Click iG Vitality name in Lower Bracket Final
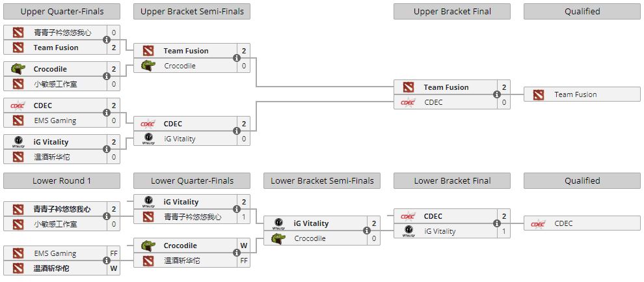 point(440,231)
